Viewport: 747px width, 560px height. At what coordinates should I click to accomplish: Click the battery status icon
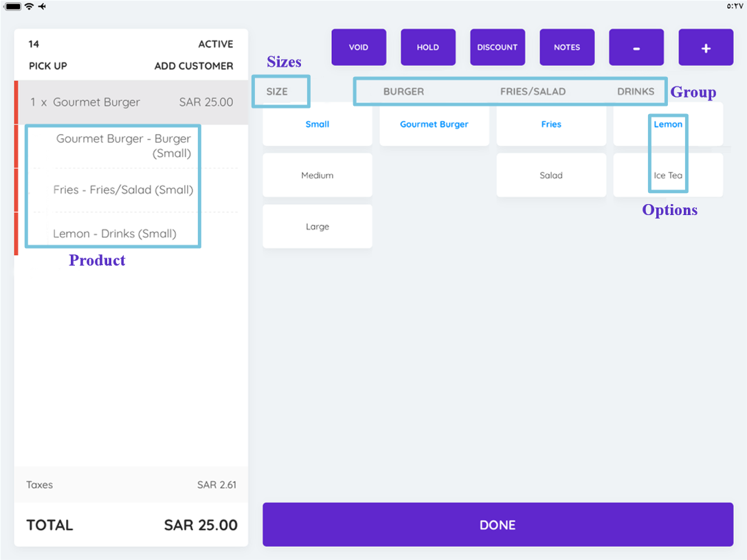13,6
